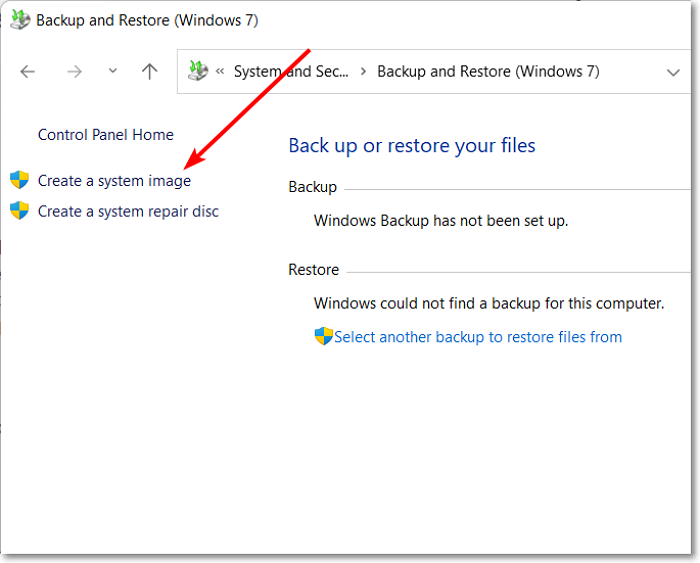Image resolution: width=700 pixels, height=563 pixels.
Task: Select the Backup and Restore (Windows 7) breadcrumb
Action: point(488,72)
